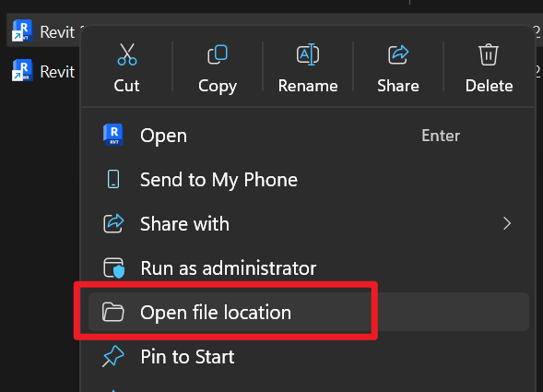This screenshot has height=392, width=543.
Task: Expand the Share with submenu chevron
Action: [x=507, y=223]
